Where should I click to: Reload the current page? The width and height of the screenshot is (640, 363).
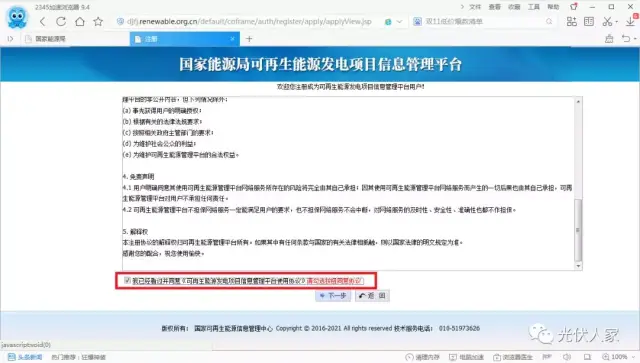coord(61,22)
